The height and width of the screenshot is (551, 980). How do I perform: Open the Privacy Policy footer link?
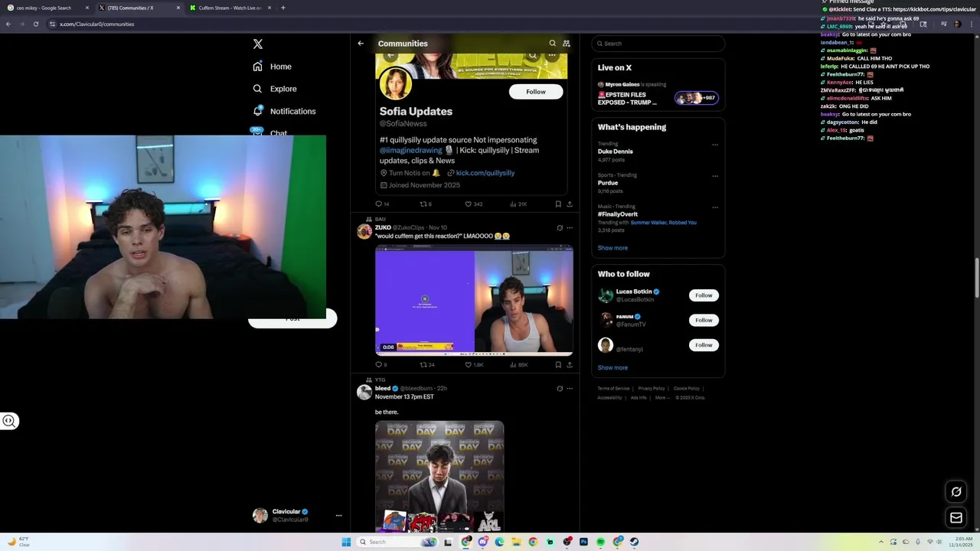click(652, 389)
